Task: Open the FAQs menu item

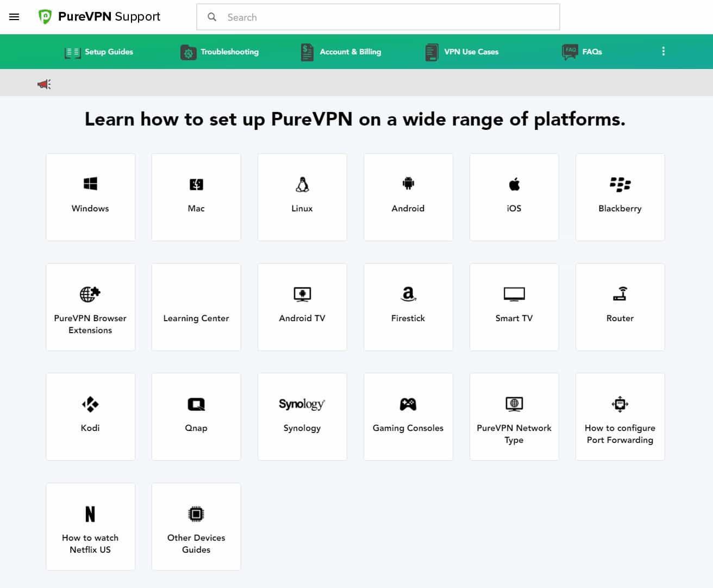Action: click(592, 52)
